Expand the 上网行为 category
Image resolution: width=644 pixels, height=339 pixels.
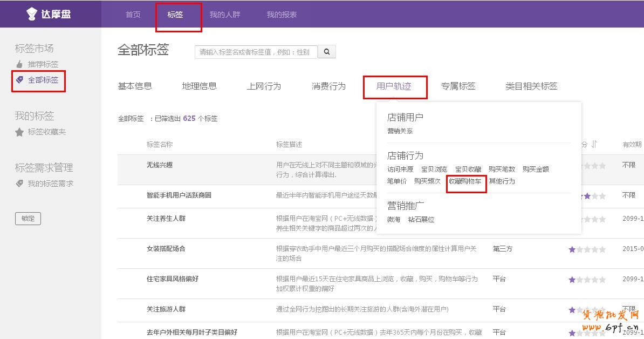(264, 86)
